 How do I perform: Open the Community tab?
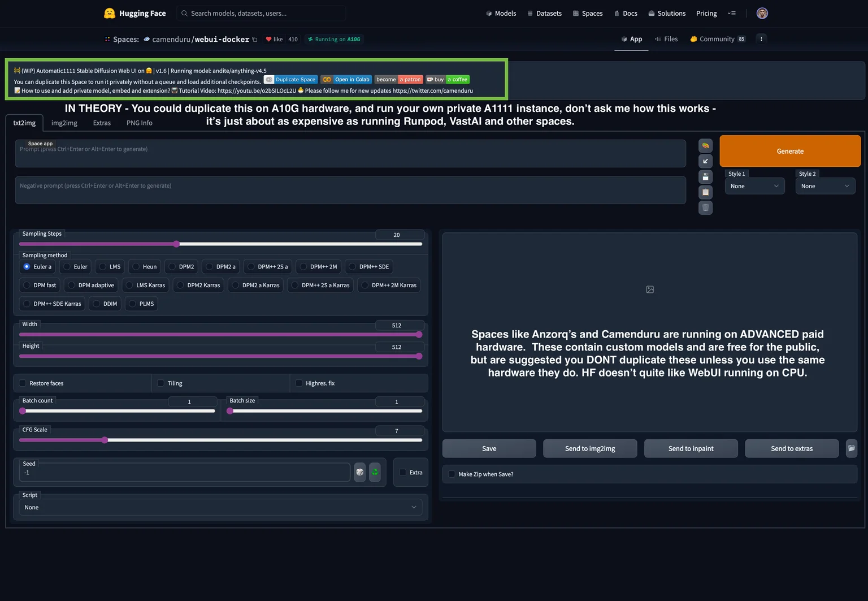[718, 39]
